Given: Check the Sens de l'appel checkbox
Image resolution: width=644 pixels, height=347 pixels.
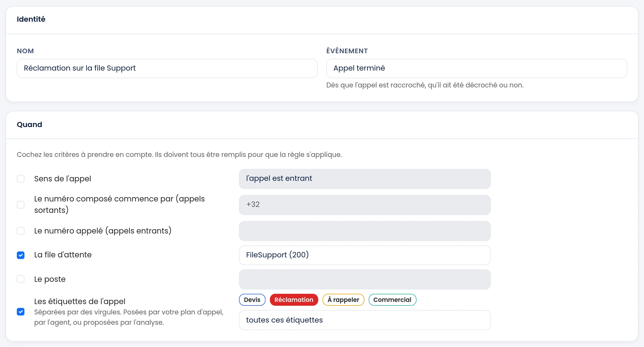Looking at the screenshot, I should click(x=21, y=179).
